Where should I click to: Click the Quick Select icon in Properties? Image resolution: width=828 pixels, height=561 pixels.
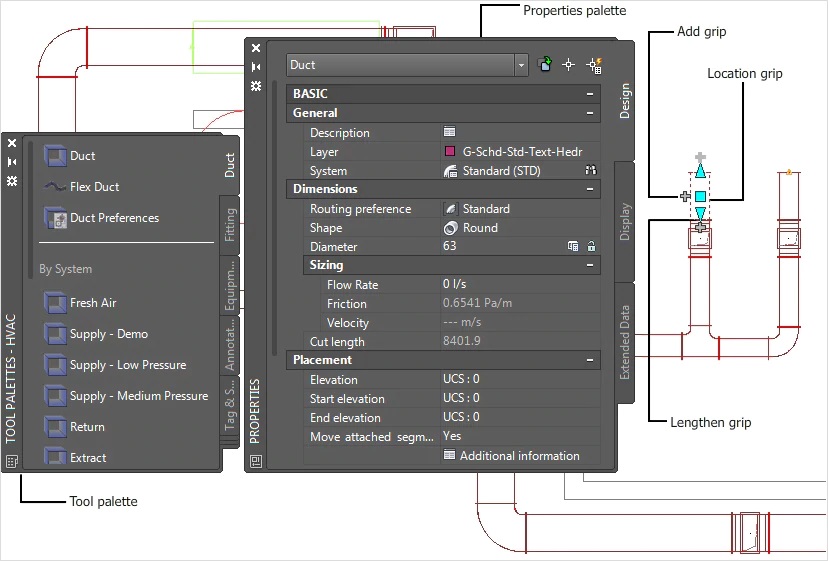point(594,65)
